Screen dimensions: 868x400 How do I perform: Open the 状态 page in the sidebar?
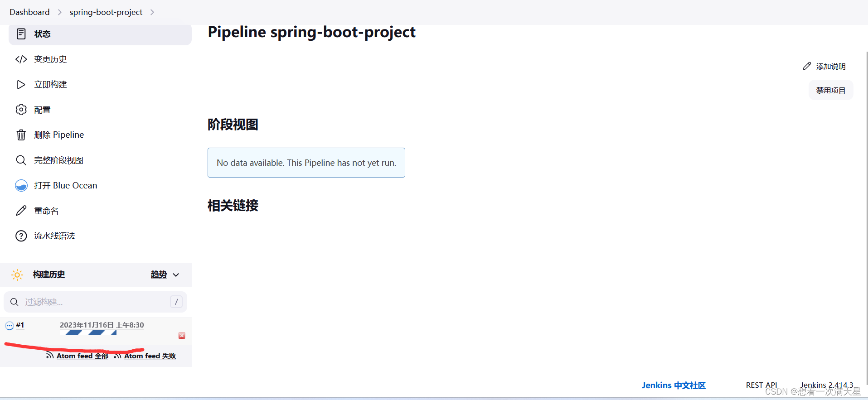pyautogui.click(x=100, y=34)
